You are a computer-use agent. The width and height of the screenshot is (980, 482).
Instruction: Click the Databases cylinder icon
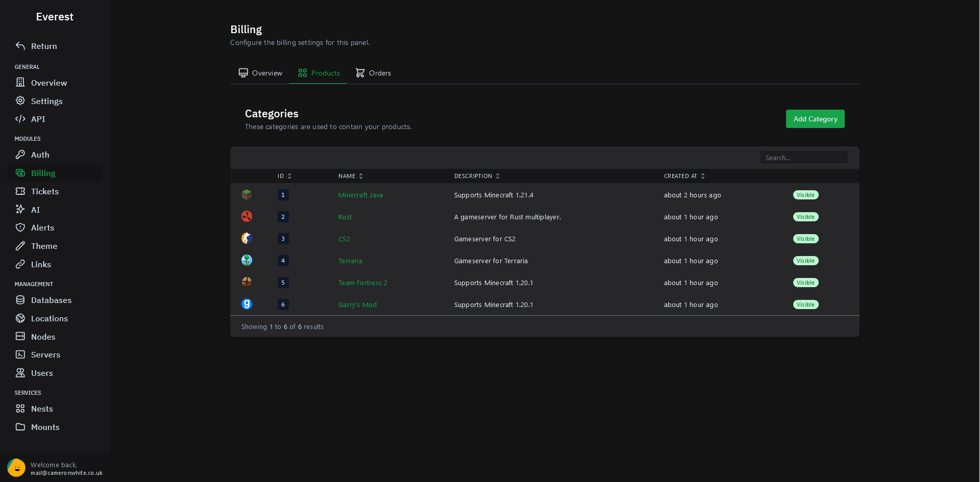coord(20,300)
